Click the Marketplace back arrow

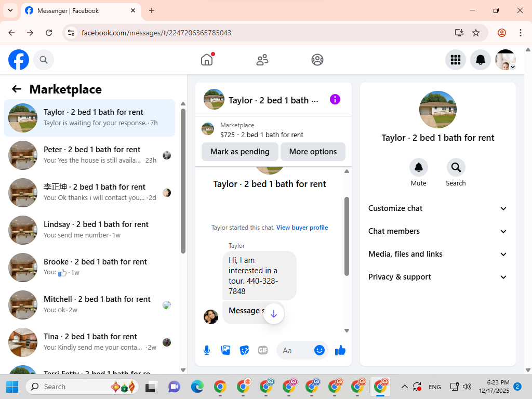pos(17,89)
